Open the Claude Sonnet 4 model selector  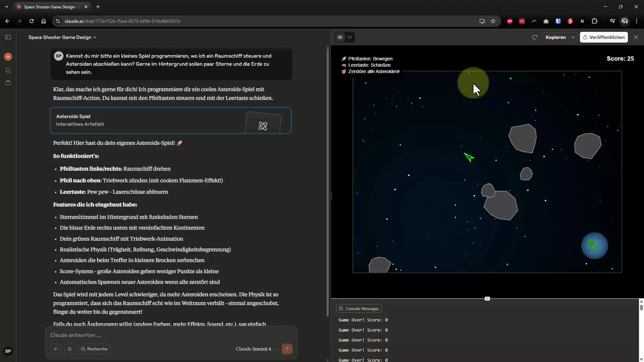point(255,349)
